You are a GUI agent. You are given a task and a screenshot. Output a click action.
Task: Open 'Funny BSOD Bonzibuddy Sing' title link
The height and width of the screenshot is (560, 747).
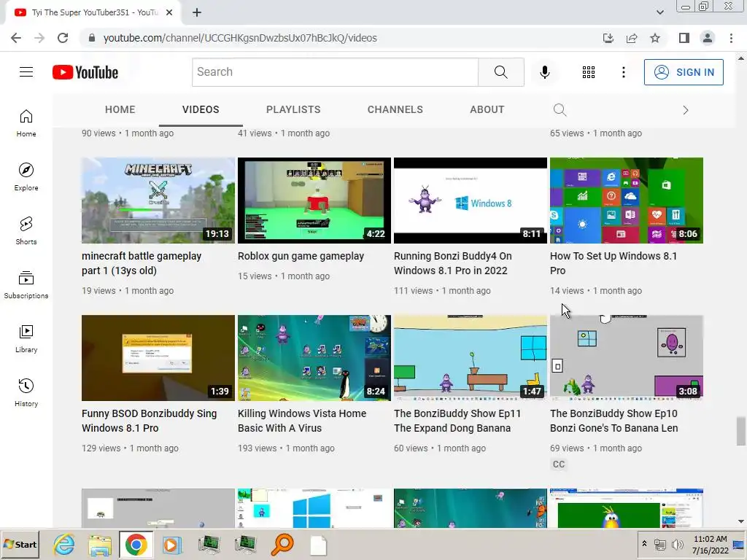click(x=149, y=421)
